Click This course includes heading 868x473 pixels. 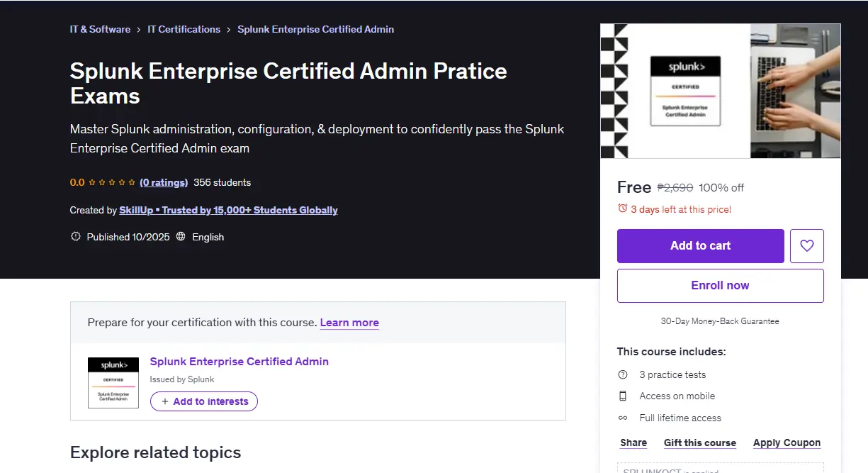[672, 352]
